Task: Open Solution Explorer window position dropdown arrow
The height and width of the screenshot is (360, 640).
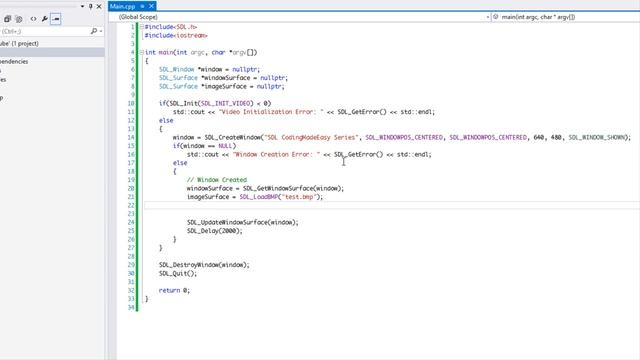Action: tap(82, 6)
